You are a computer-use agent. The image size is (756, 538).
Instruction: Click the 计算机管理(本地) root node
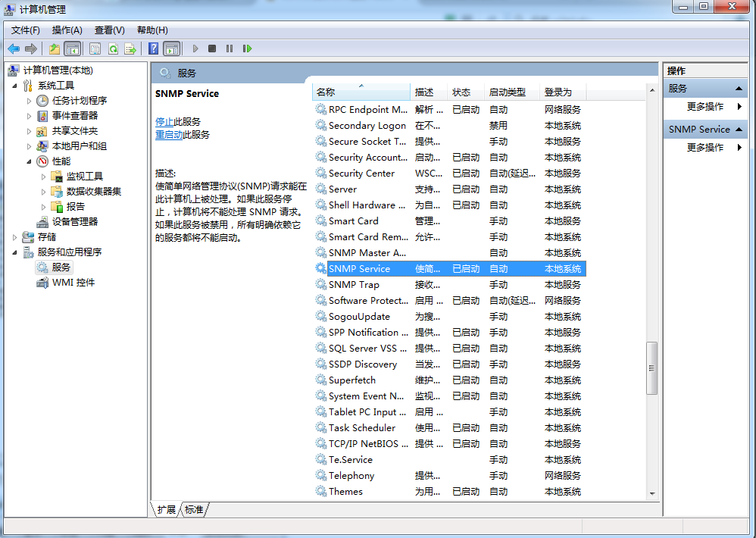click(x=58, y=70)
